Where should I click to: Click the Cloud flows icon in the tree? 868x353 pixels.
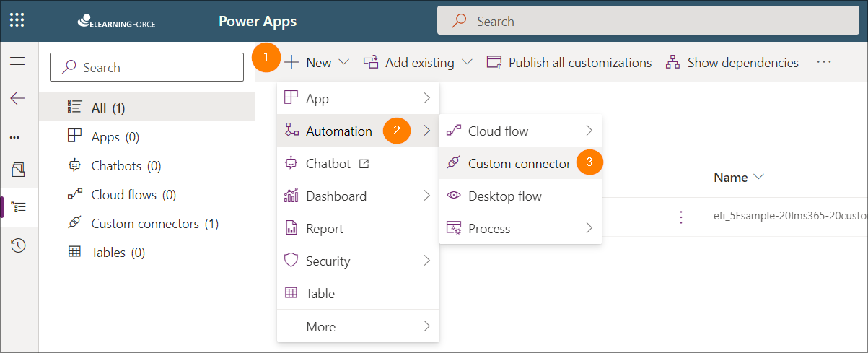point(74,194)
